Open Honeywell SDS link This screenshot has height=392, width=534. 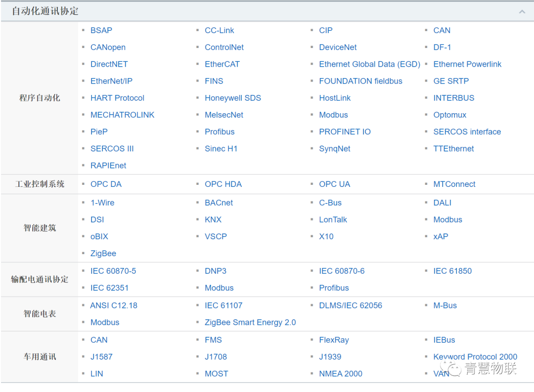tap(232, 98)
